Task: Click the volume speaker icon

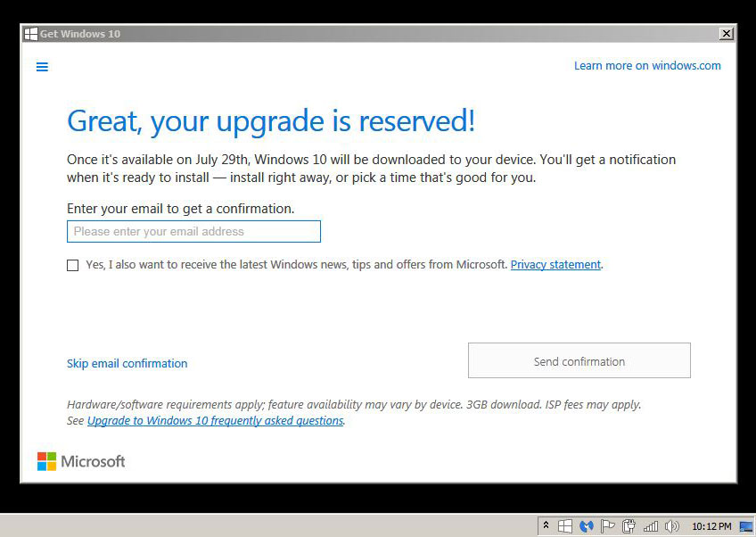Action: click(671, 526)
